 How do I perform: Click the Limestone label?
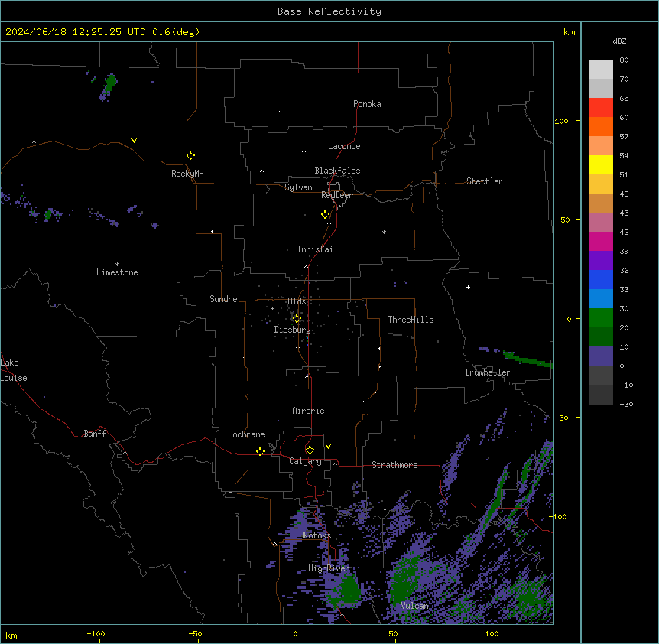pos(117,272)
